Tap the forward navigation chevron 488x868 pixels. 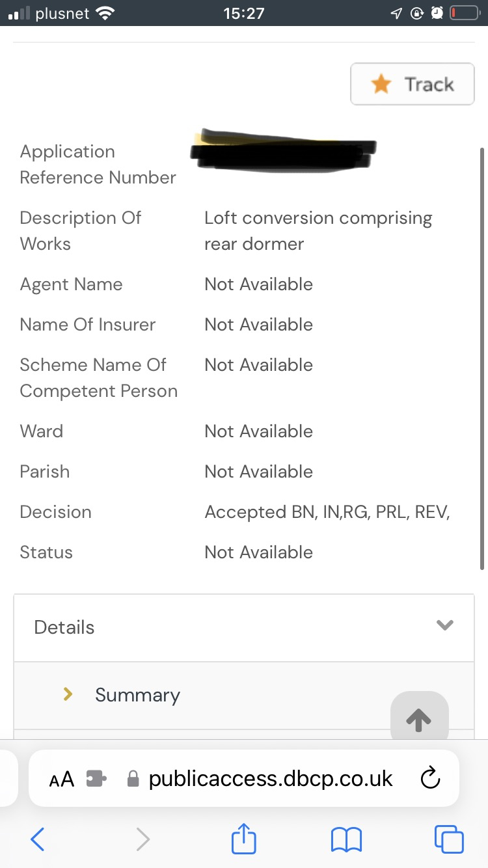pyautogui.click(x=142, y=839)
